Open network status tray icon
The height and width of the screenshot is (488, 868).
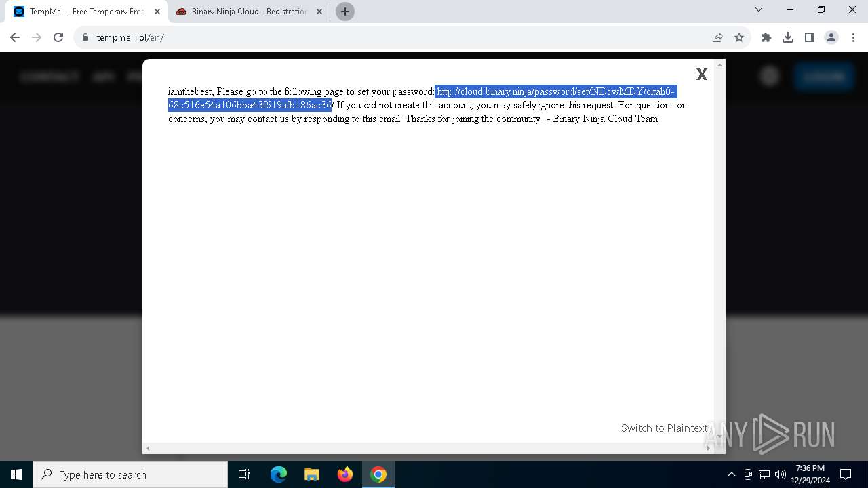pyautogui.click(x=764, y=474)
